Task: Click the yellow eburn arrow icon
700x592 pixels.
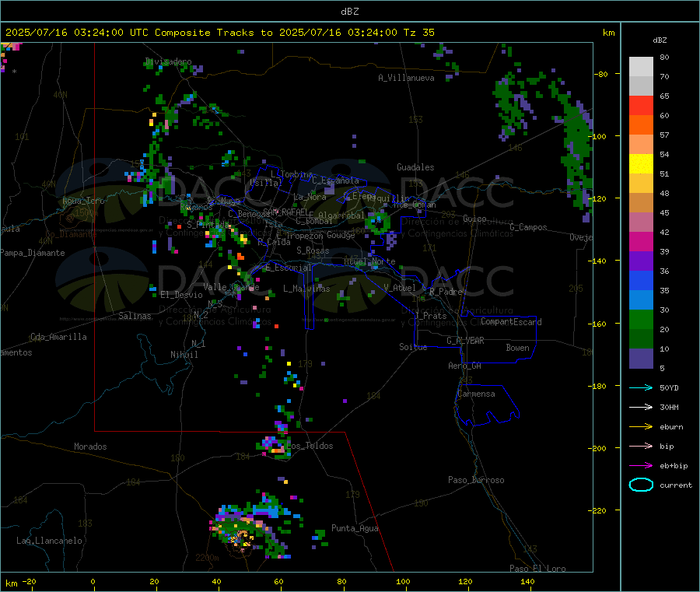Action: (x=641, y=427)
